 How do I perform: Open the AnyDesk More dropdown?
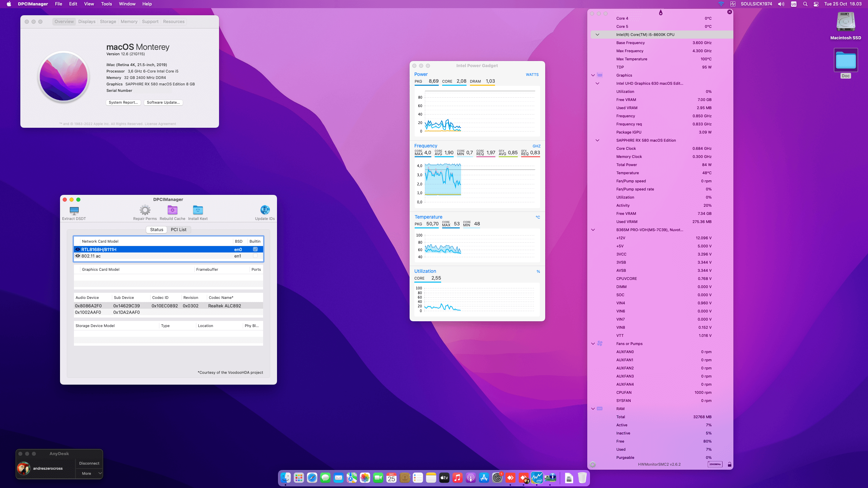click(89, 473)
